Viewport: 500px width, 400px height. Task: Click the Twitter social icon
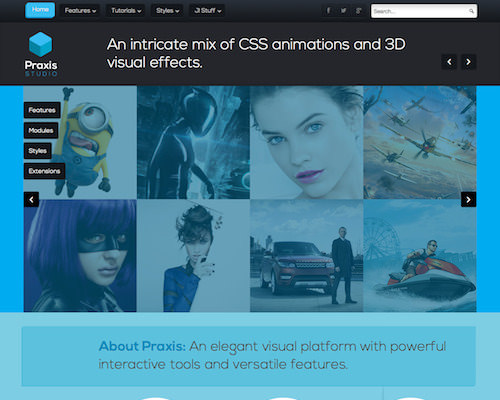tap(343, 11)
